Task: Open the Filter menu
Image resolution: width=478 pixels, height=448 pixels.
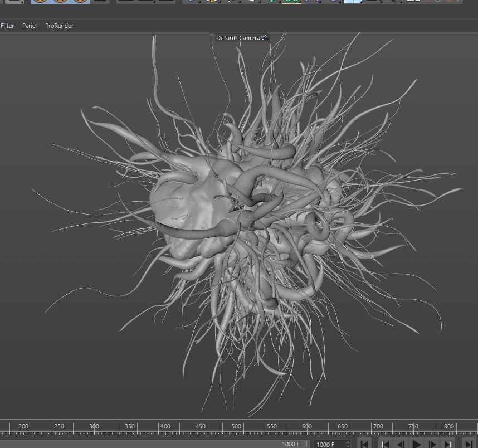Action: [x=7, y=26]
